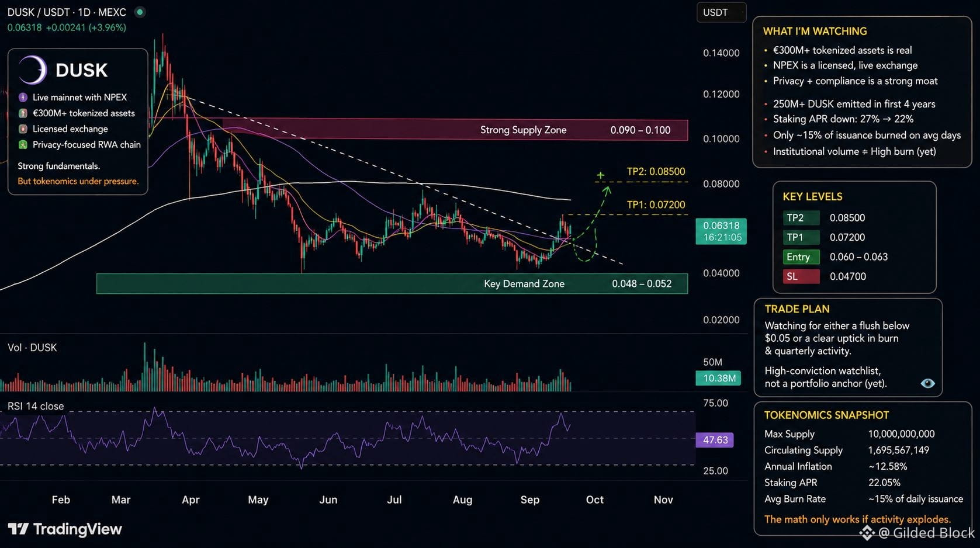This screenshot has width=980, height=548.
Task: Click the 75.00 RSI axis label
Action: click(715, 403)
